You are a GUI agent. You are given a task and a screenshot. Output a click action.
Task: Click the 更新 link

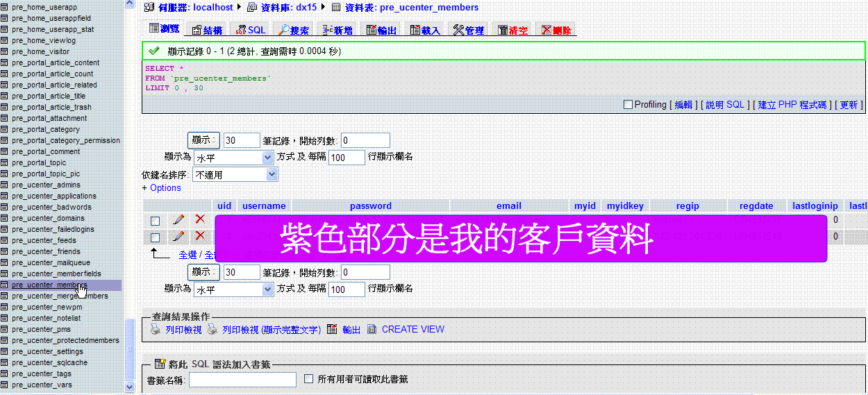pyautogui.click(x=849, y=105)
